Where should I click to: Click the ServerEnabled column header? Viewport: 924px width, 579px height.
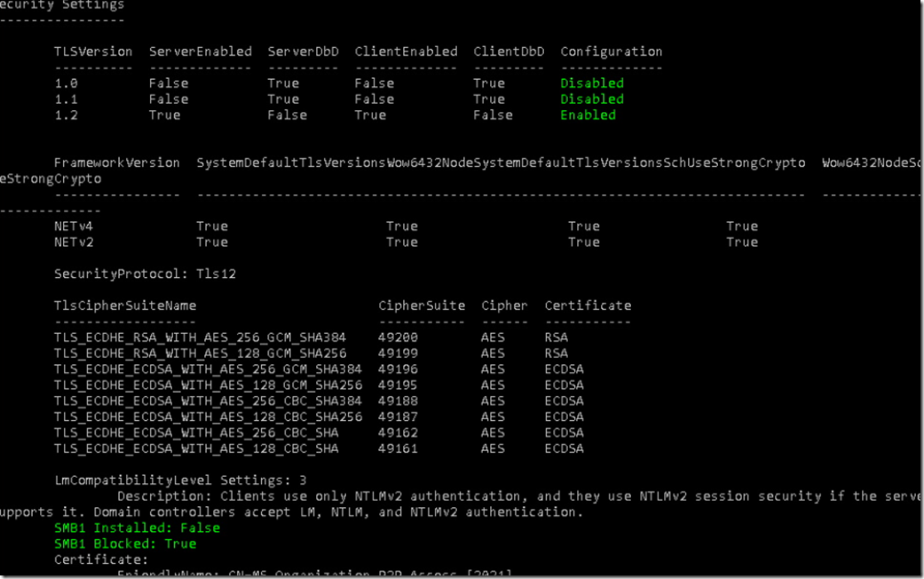click(x=200, y=52)
